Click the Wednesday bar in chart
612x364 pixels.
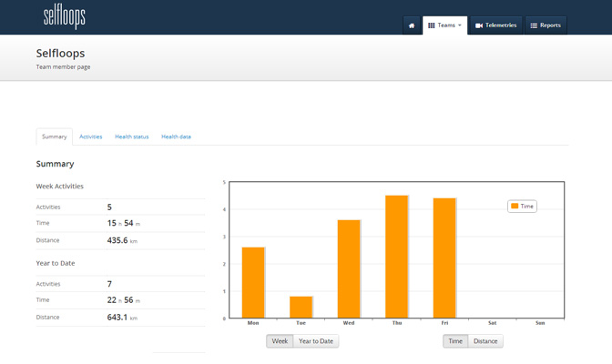[x=349, y=268]
